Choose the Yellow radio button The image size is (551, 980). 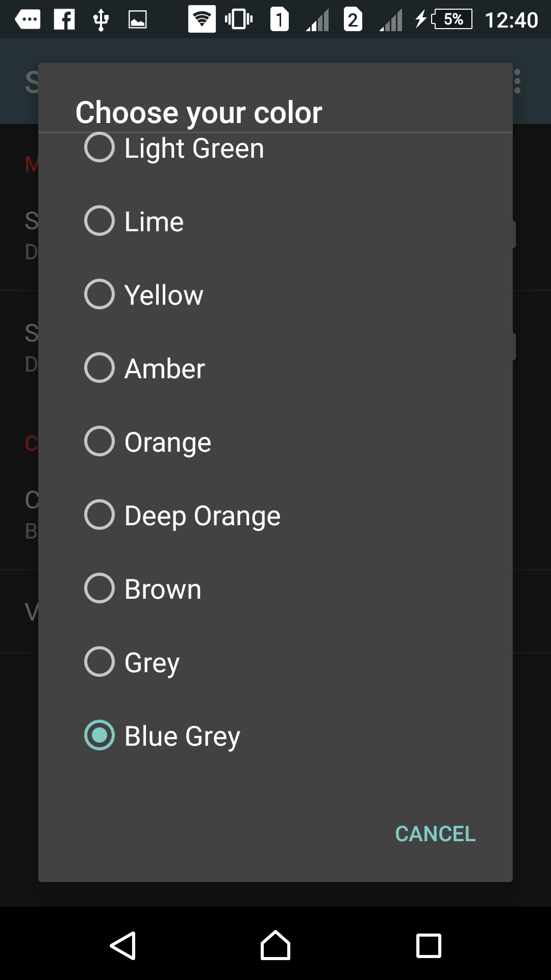[99, 294]
